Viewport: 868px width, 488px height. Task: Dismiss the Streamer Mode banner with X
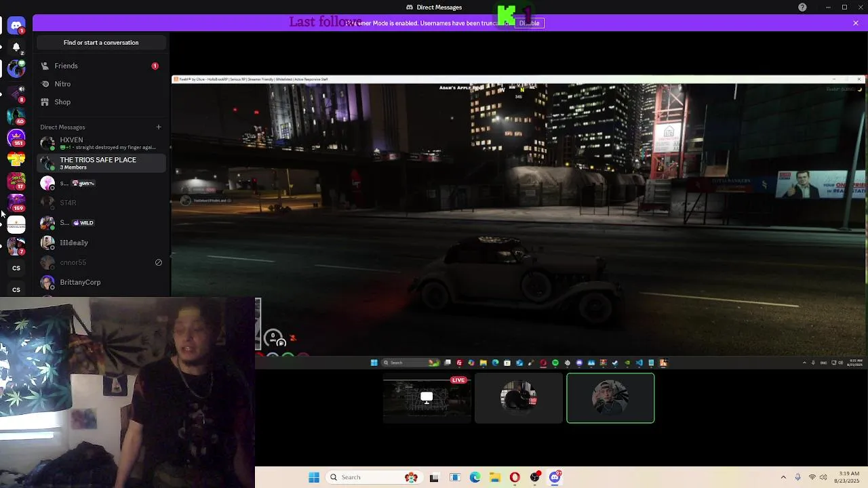[x=856, y=23]
